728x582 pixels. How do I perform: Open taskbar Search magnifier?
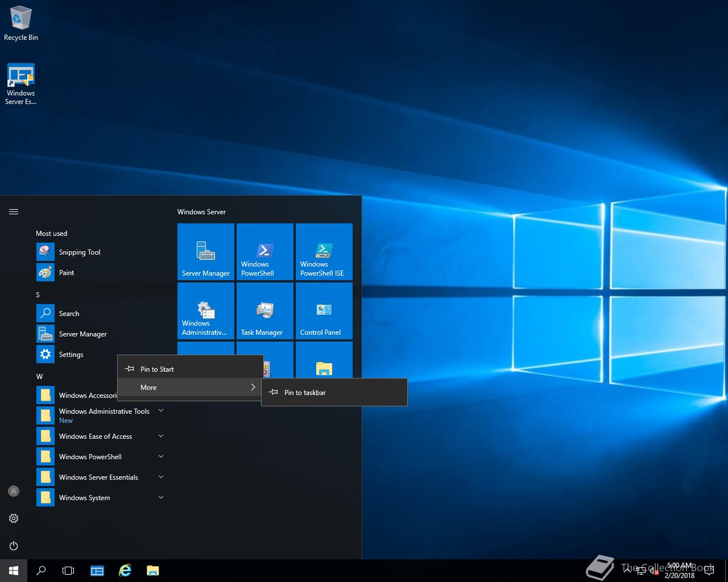(x=41, y=571)
